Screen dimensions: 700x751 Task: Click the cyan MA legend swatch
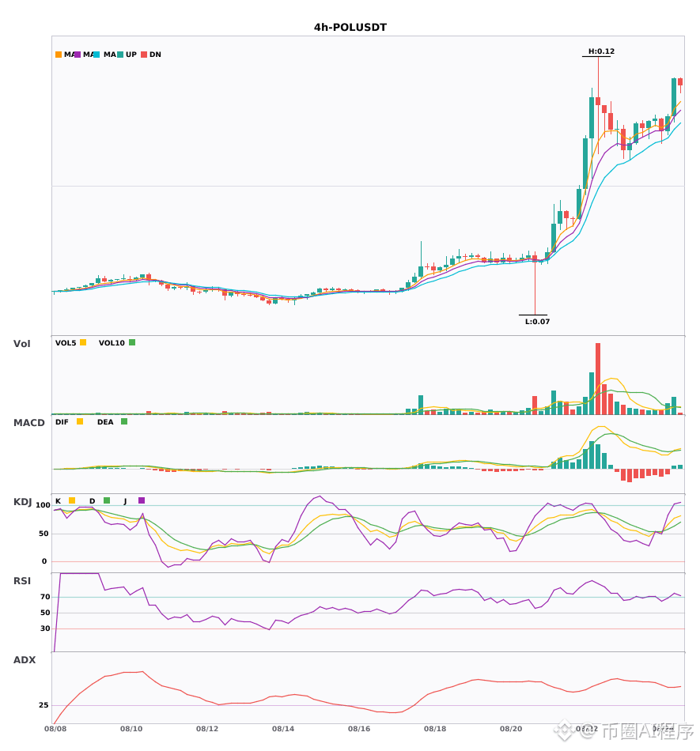click(96, 55)
